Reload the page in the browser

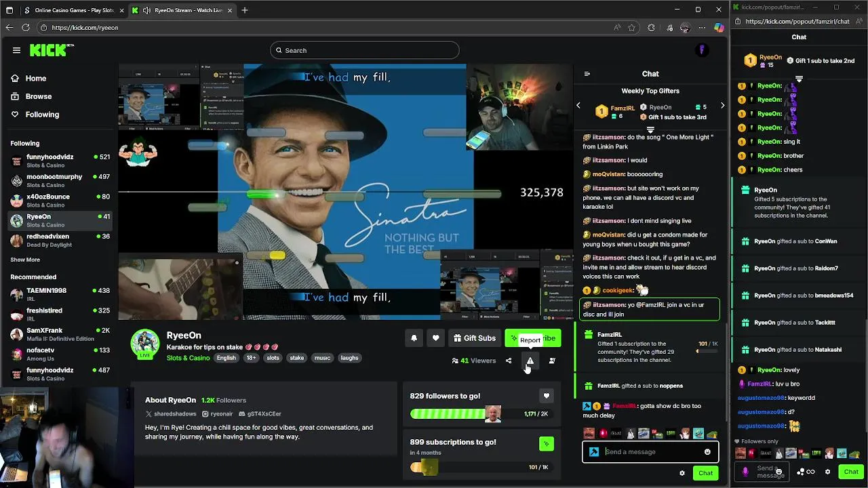coord(26,28)
